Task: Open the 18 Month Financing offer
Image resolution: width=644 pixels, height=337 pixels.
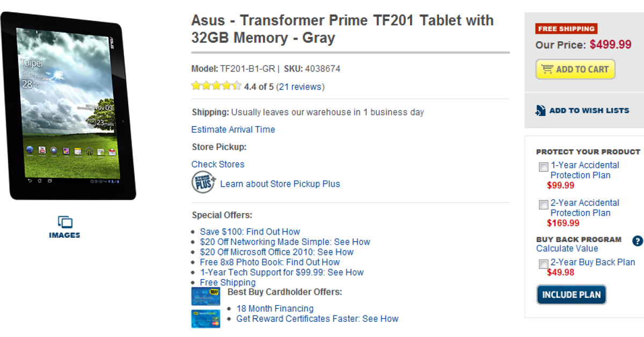Action: 275,309
